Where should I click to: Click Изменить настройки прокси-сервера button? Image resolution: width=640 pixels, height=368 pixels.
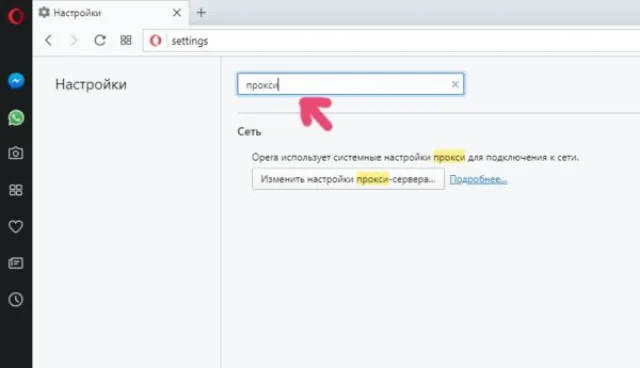348,179
